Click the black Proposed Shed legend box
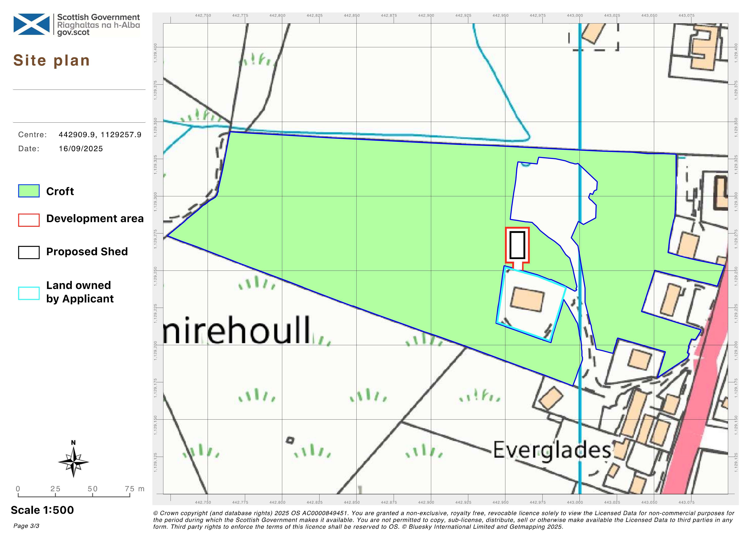The width and height of the screenshot is (756, 535). (x=29, y=252)
